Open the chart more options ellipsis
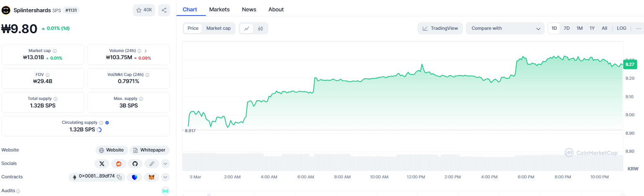644x196 pixels. pos(638,28)
